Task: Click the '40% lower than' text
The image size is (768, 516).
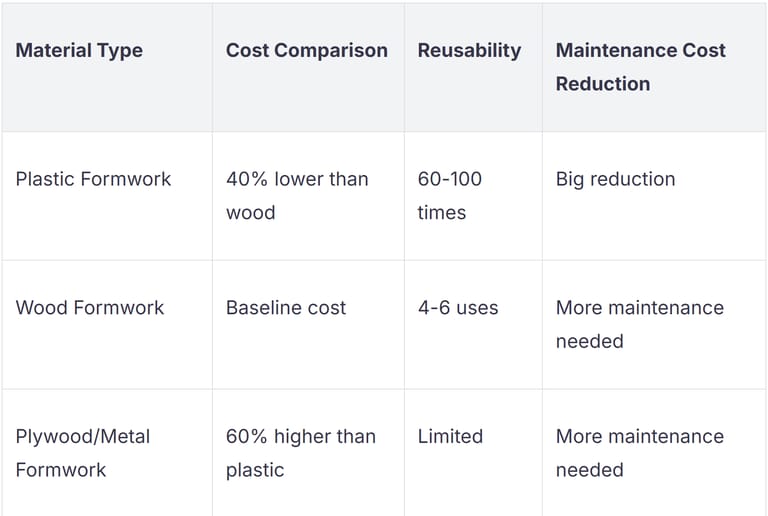Action: (297, 179)
